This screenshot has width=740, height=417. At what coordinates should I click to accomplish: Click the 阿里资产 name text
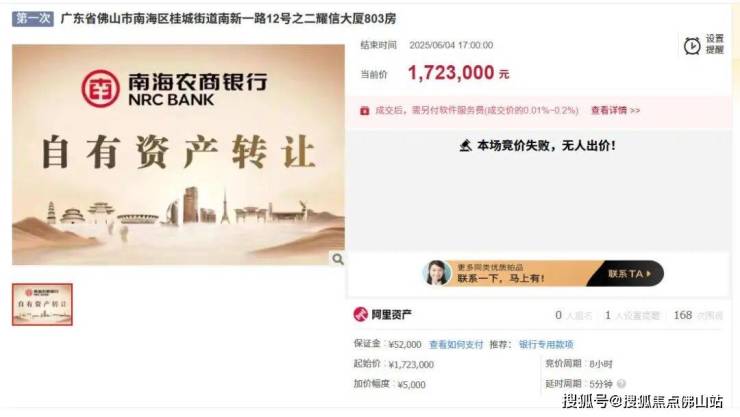coord(391,315)
